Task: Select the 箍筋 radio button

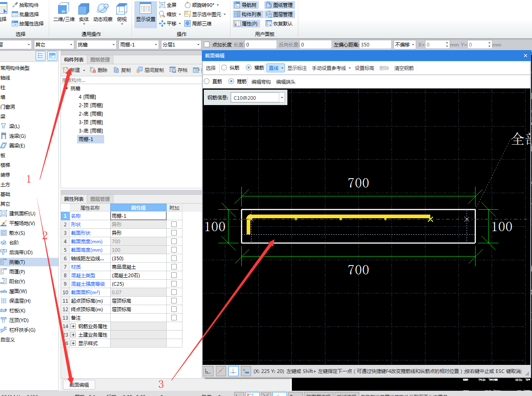Action: click(x=231, y=81)
